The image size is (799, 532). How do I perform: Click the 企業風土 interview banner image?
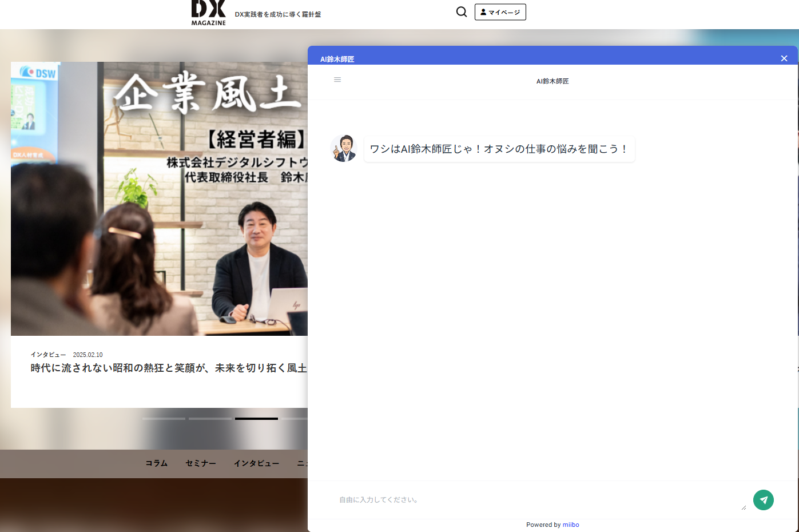[160, 198]
